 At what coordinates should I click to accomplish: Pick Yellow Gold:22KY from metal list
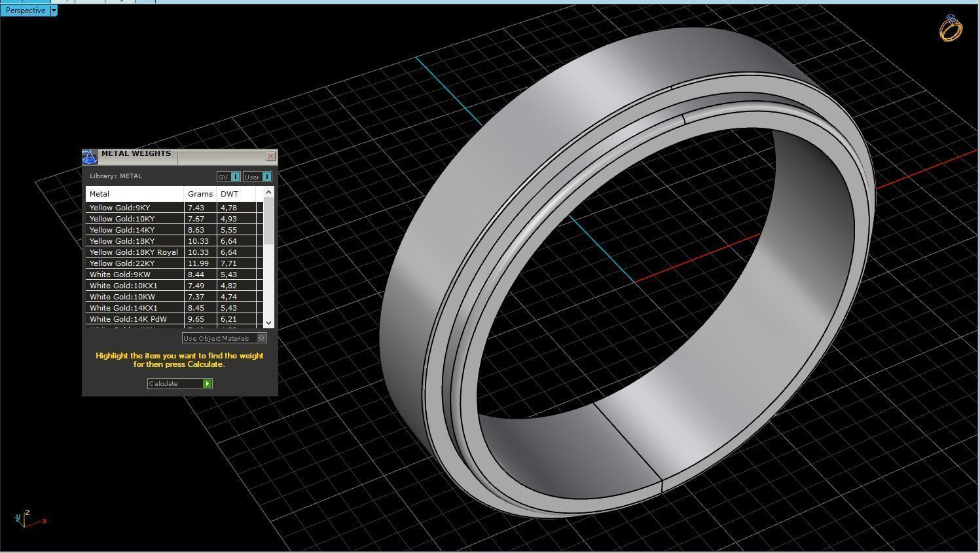(174, 263)
